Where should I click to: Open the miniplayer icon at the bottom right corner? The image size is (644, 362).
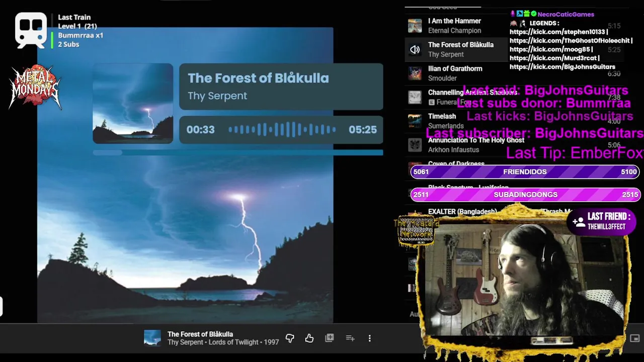[x=635, y=338]
